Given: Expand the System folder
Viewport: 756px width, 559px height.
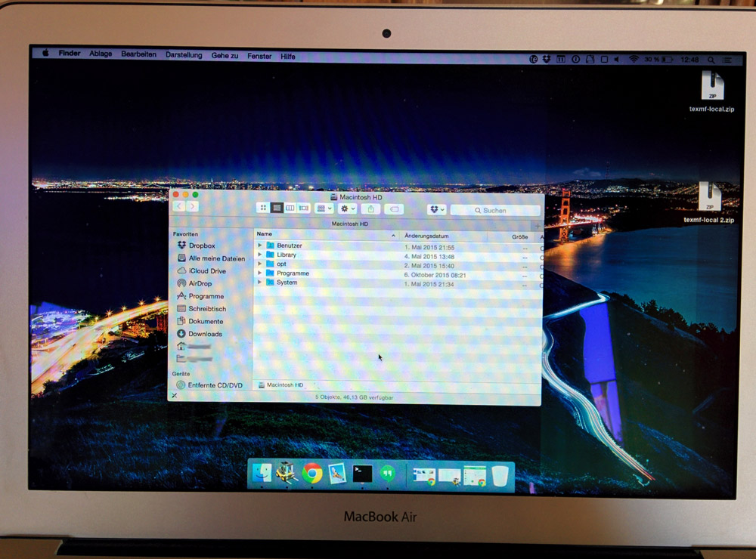Looking at the screenshot, I should tap(260, 284).
